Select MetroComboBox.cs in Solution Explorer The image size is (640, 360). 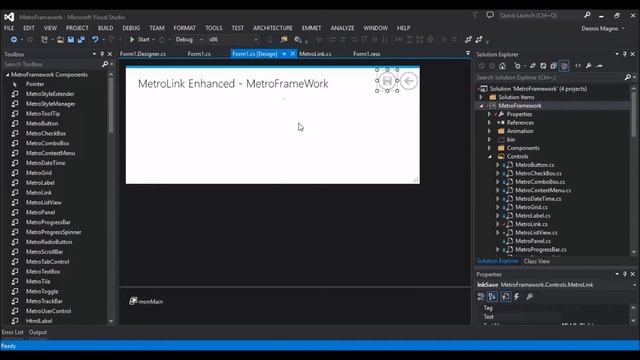click(x=540, y=182)
